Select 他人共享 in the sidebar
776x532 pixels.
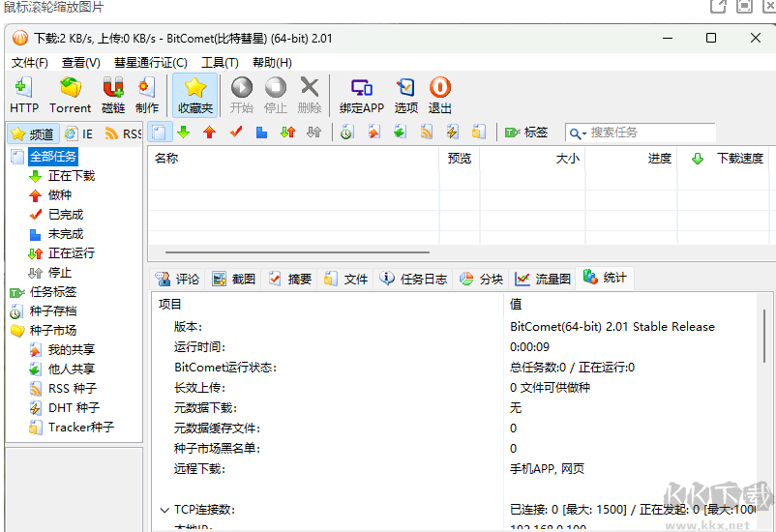click(x=72, y=369)
